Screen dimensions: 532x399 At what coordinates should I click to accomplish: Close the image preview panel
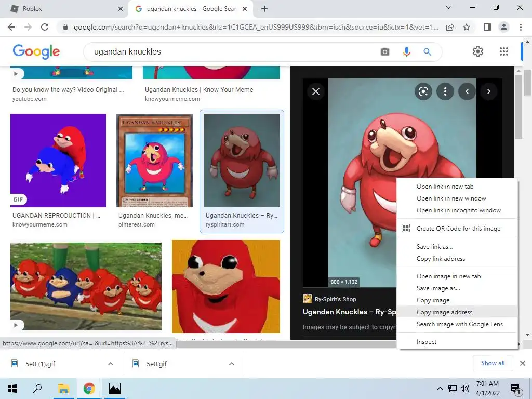pos(316,91)
